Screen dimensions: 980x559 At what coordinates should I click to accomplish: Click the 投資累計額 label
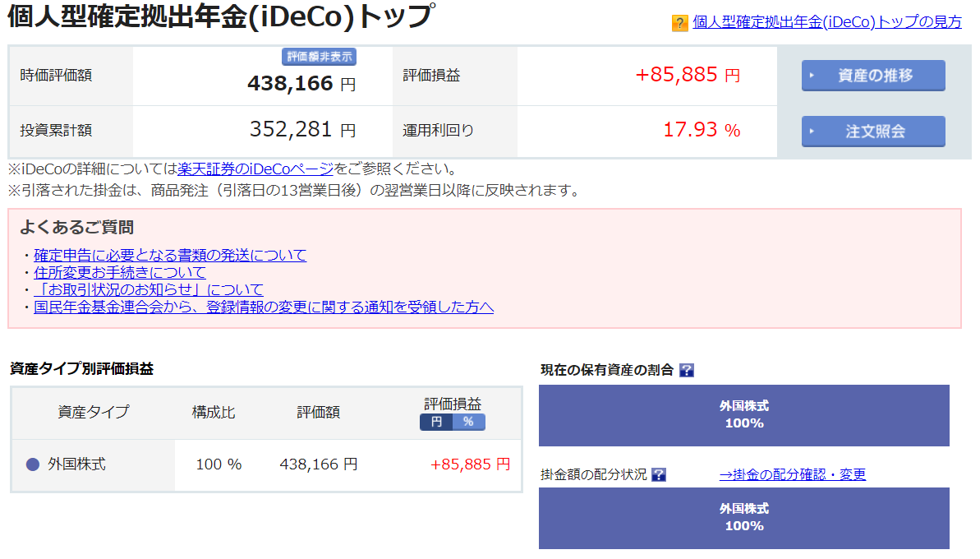tap(56, 130)
